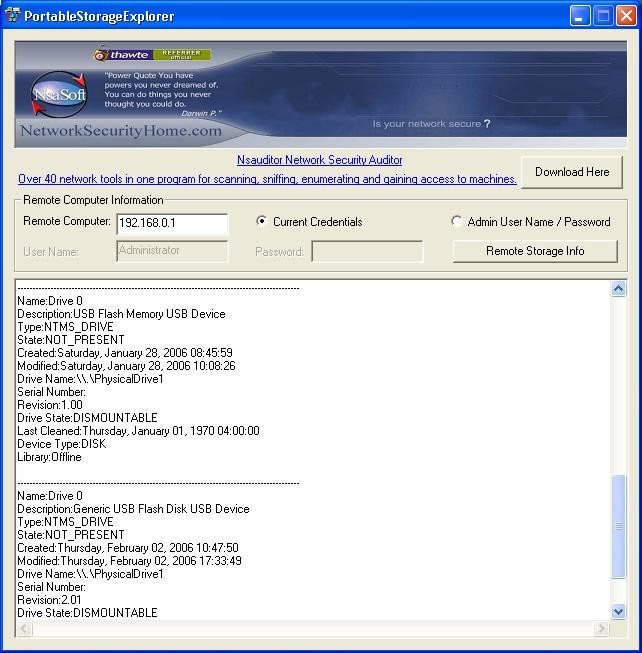Click the disabled Password field
642x653 pixels.
pyautogui.click(x=367, y=252)
